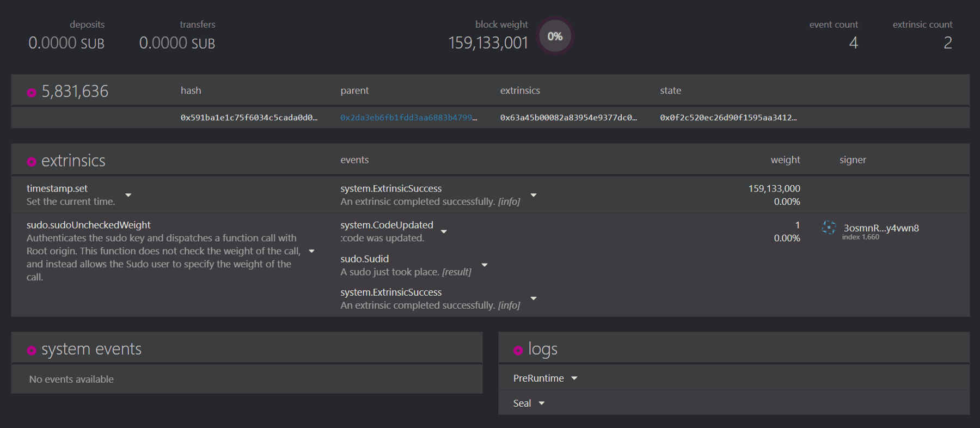Click the event count value 4
The width and height of the screenshot is (980, 428).
(x=854, y=43)
